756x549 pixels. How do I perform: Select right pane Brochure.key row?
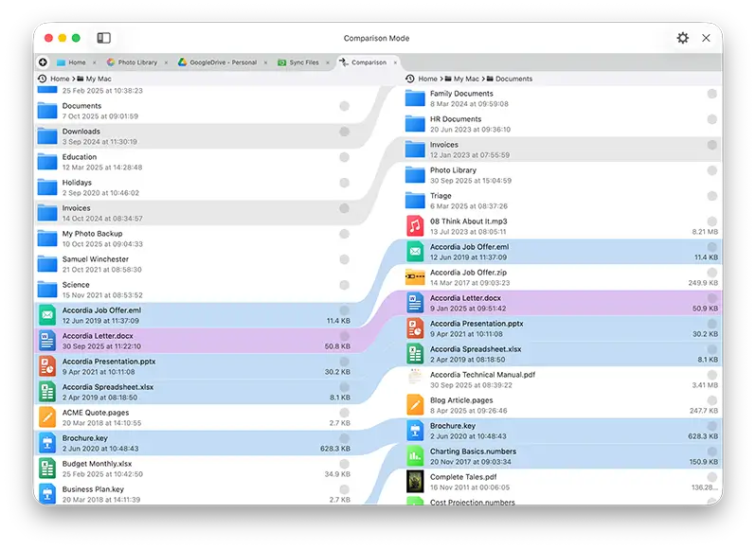[x=562, y=431]
